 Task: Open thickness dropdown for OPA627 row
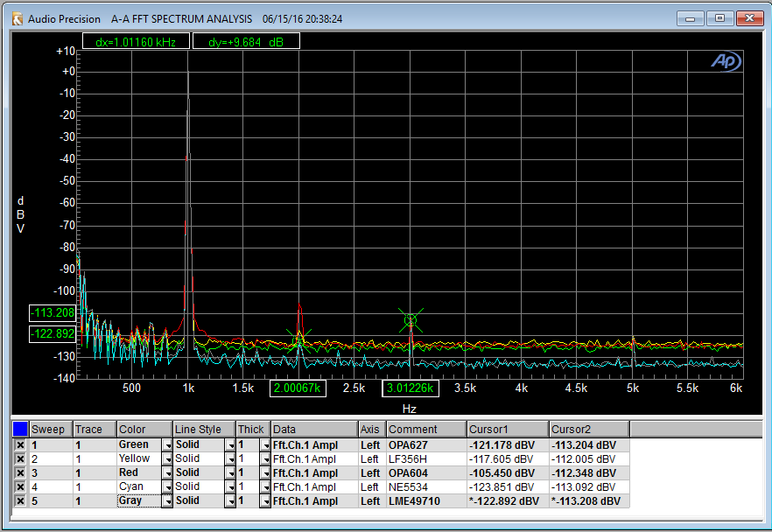(265, 444)
